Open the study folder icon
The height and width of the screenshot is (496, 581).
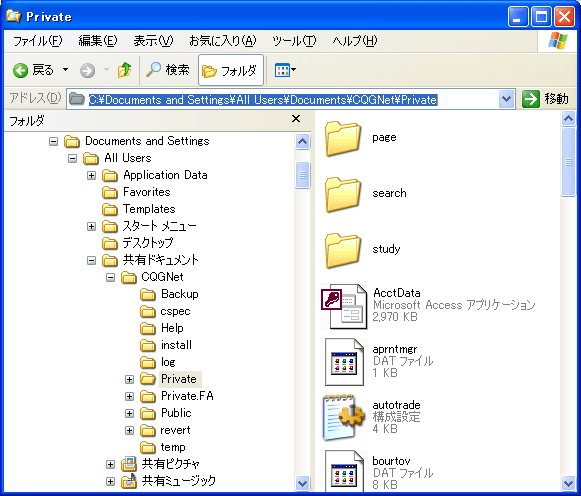click(x=343, y=250)
